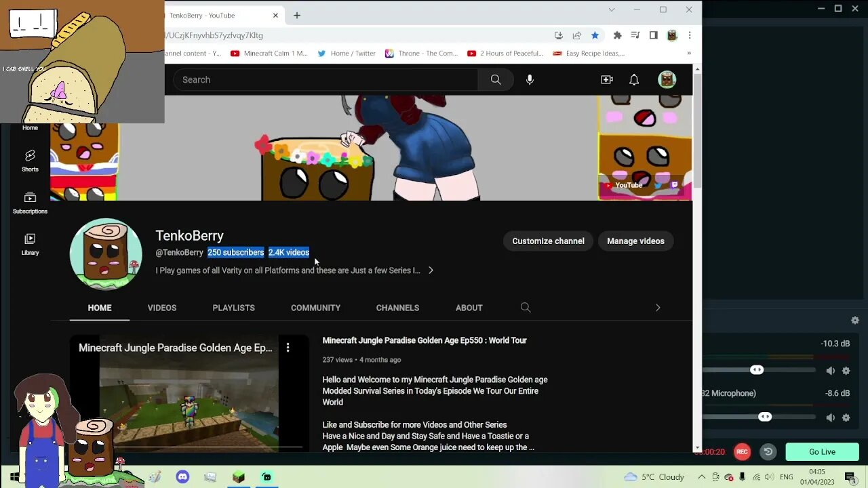This screenshot has width=868, height=488.
Task: Open the Easy Recipe Ideas bookmark
Action: coord(589,54)
